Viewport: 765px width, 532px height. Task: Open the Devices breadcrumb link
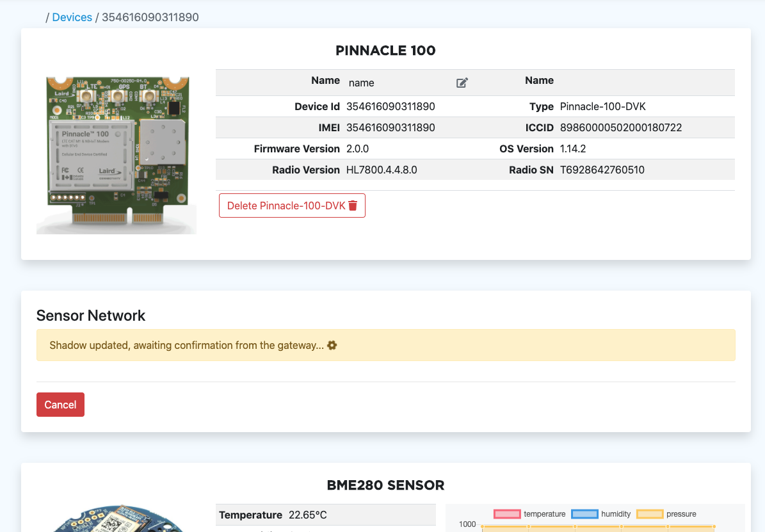[x=72, y=17]
